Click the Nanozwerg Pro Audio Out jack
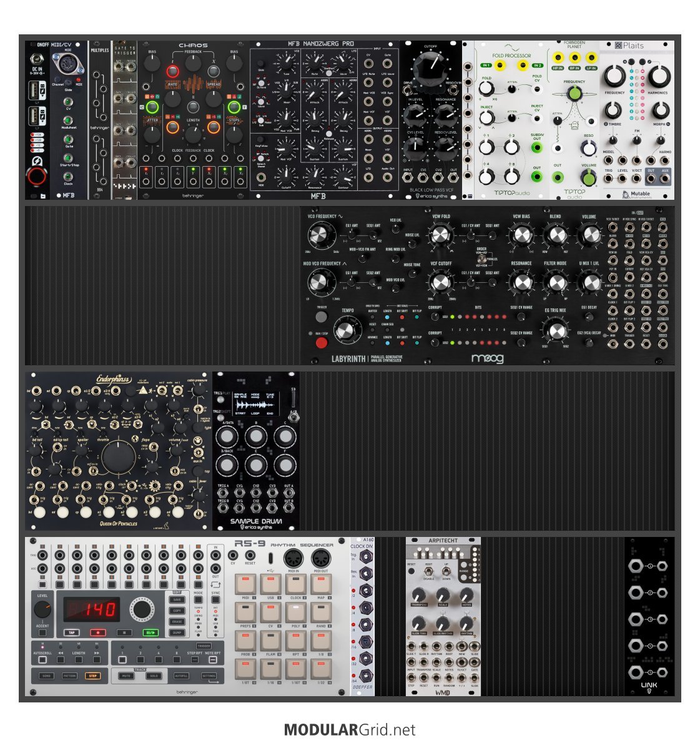 (x=388, y=177)
